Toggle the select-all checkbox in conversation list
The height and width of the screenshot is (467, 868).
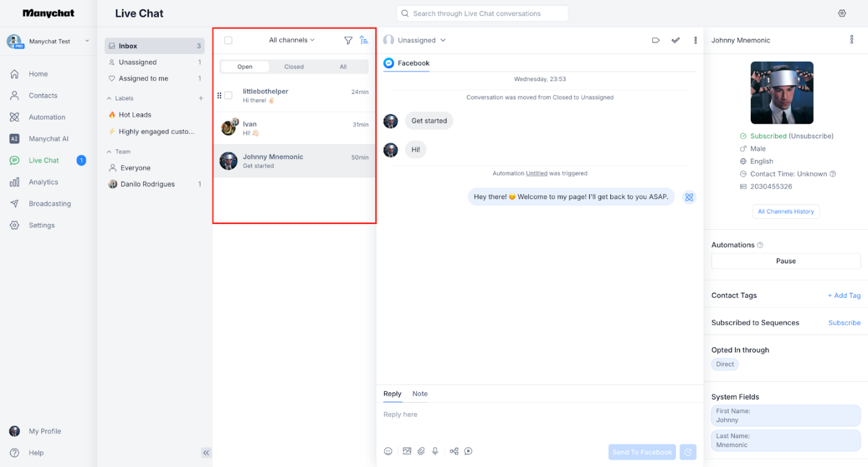(228, 40)
